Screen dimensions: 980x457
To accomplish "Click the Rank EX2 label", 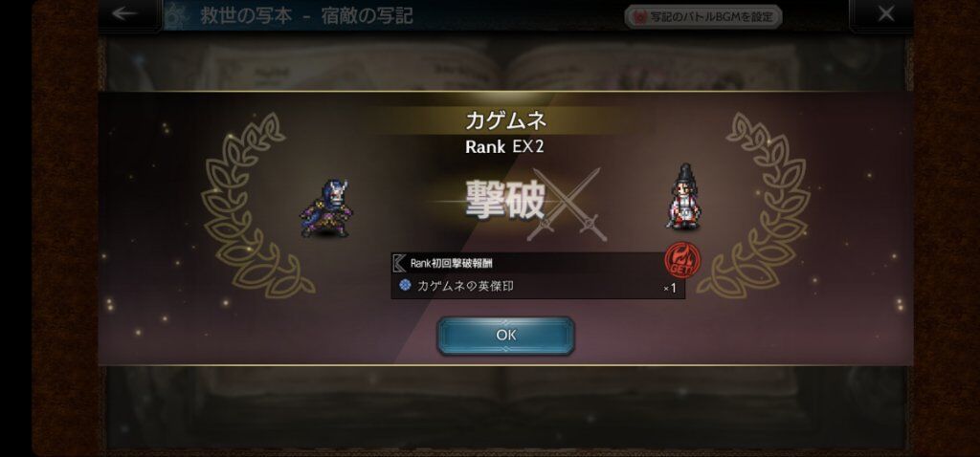I will [x=505, y=147].
